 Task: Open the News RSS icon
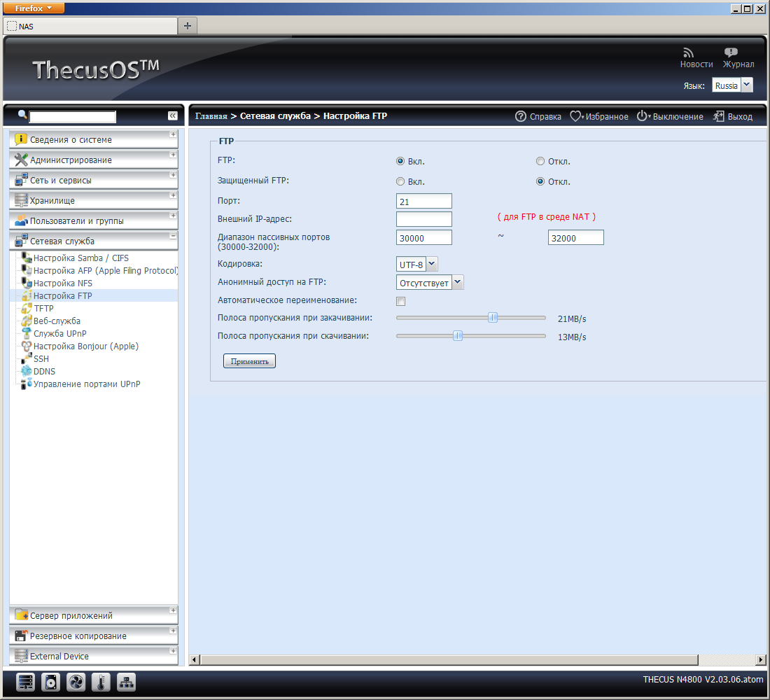tap(689, 52)
